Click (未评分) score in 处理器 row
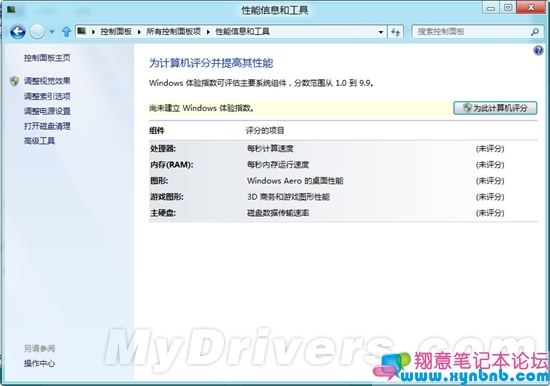Screen dimensions: 550x386 [490, 149]
